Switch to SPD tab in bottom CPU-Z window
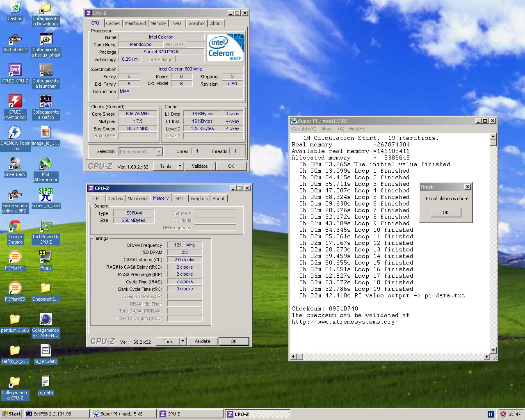 click(x=180, y=199)
